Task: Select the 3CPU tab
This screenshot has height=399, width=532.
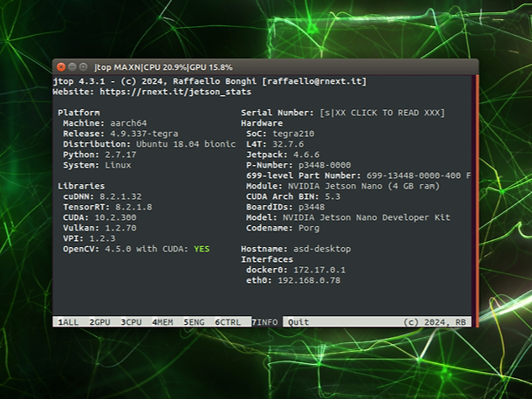Action: pos(131,322)
